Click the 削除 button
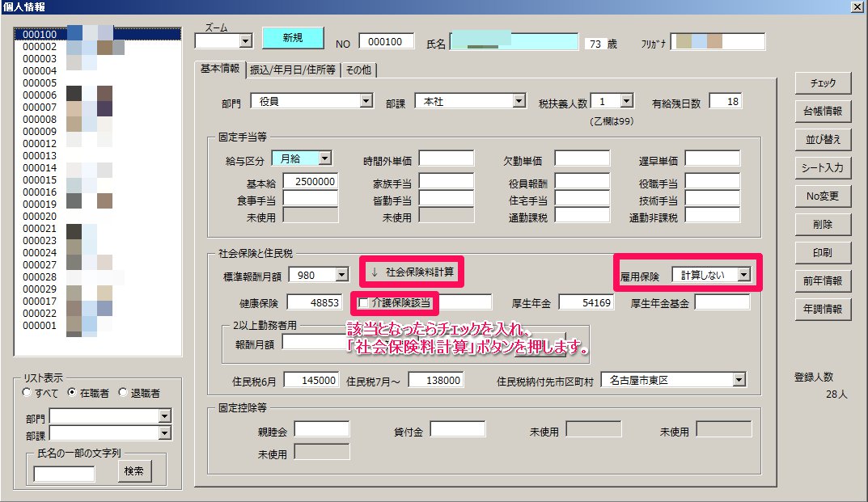The width and height of the screenshot is (868, 502). pos(823,224)
